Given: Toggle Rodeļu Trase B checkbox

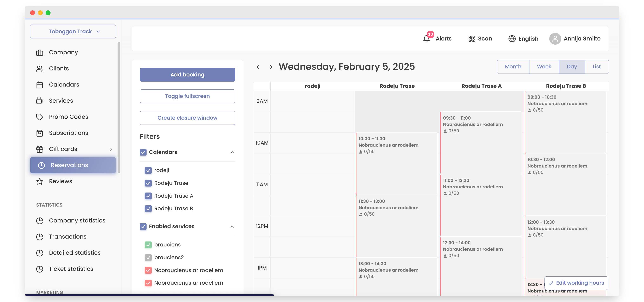Looking at the screenshot, I should 148,208.
